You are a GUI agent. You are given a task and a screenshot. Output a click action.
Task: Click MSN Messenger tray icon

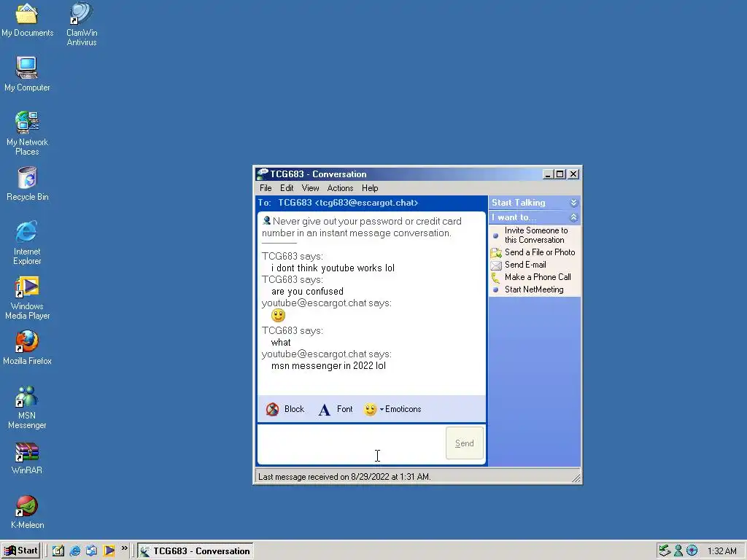(678, 551)
